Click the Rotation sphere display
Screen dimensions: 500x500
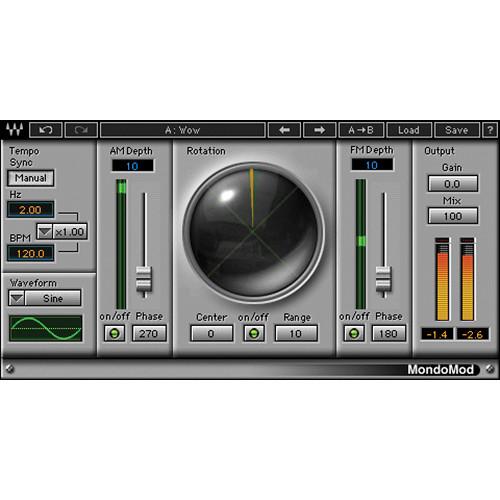(x=253, y=232)
